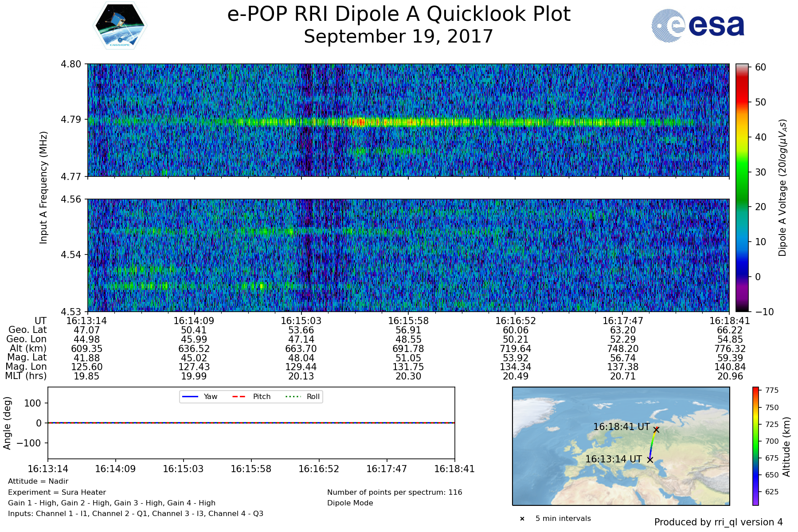
Task: Click the 'Experiment = Sura Heater' label
Action: click(57, 492)
